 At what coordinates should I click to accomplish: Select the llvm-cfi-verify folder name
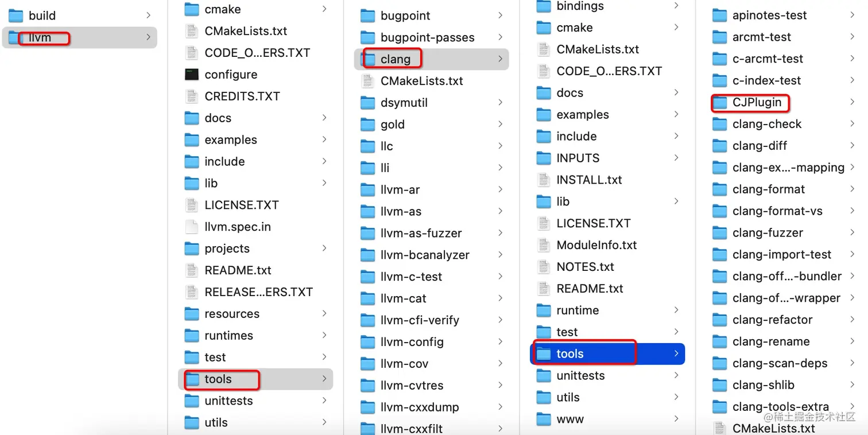tap(420, 320)
